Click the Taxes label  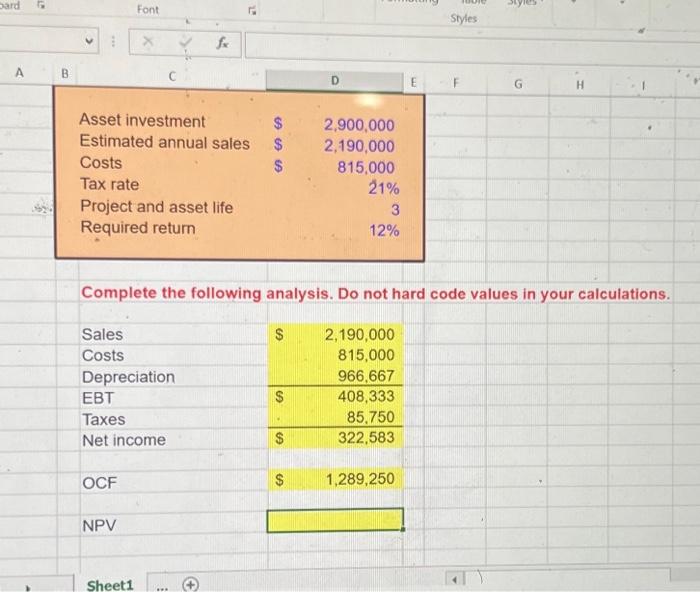click(x=104, y=419)
